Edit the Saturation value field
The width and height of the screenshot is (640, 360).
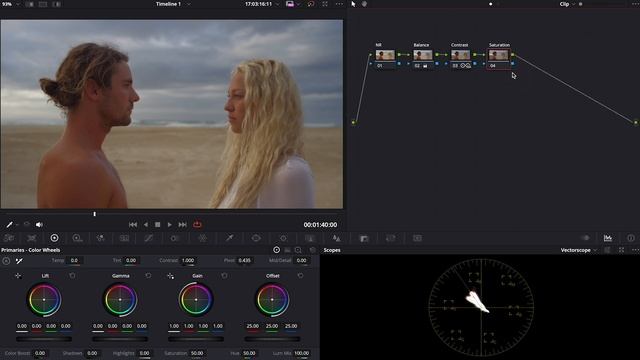197,353
